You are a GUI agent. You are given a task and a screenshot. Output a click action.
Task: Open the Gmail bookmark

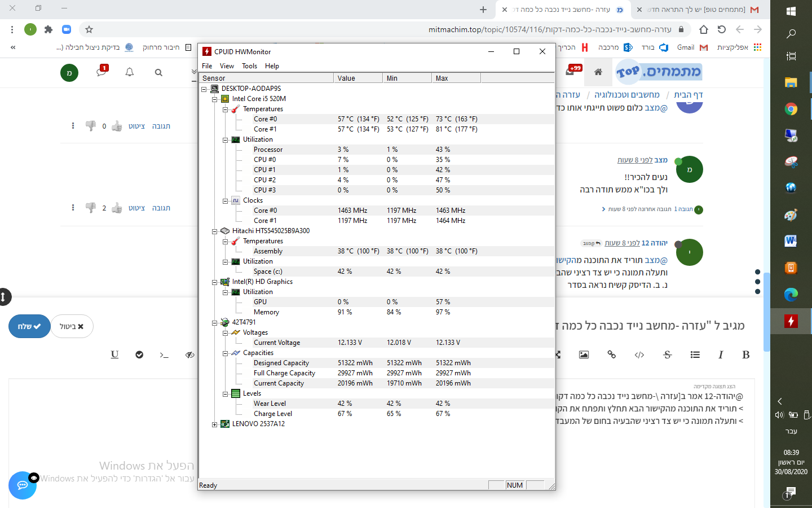point(692,47)
